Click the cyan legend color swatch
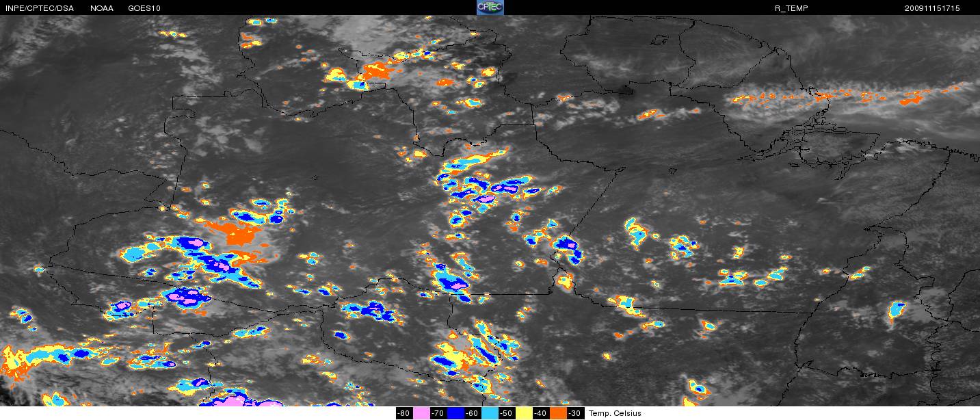The width and height of the screenshot is (980, 420). pos(490,413)
